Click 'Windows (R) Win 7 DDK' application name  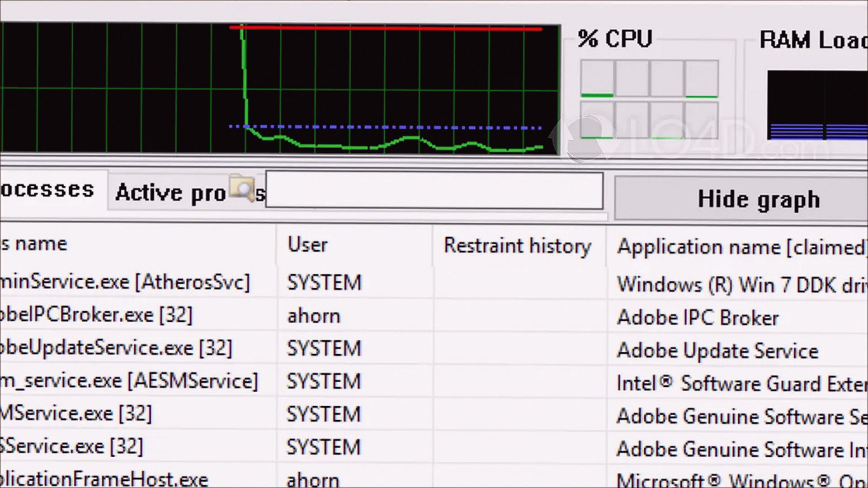[742, 285]
